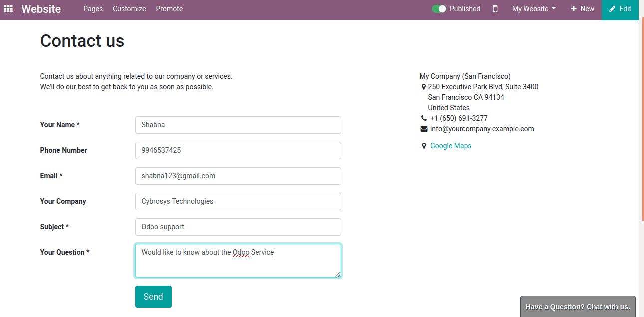Screen dimensions: 644x317
Task: Click the Send button
Action: 153,297
